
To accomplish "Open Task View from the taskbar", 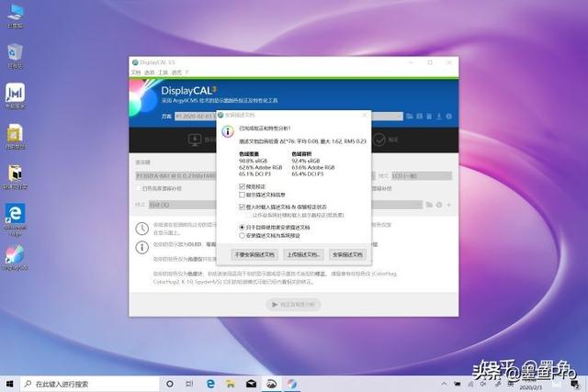I will coord(190,384).
